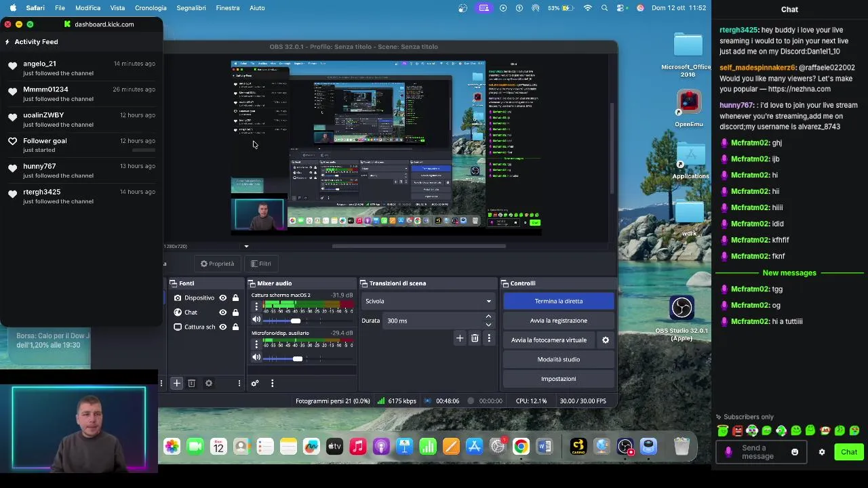Viewport: 868px width, 488px height.
Task: Adjust Microfono/disp. ausiliario volume slider
Action: (x=297, y=359)
